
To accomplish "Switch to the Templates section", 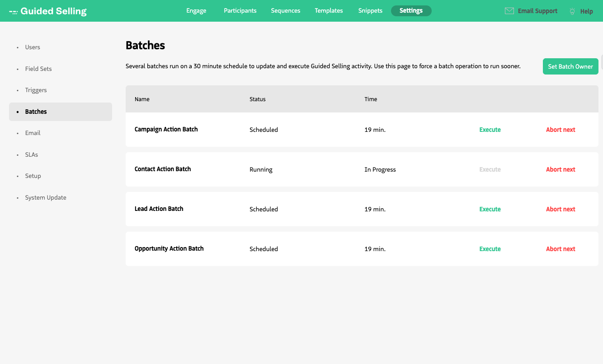I will [329, 10].
